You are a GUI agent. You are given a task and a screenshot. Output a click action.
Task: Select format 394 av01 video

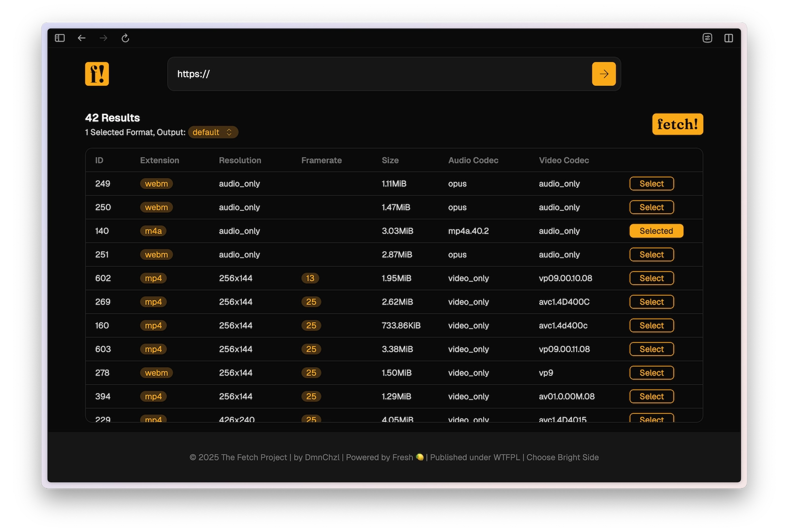[652, 397]
